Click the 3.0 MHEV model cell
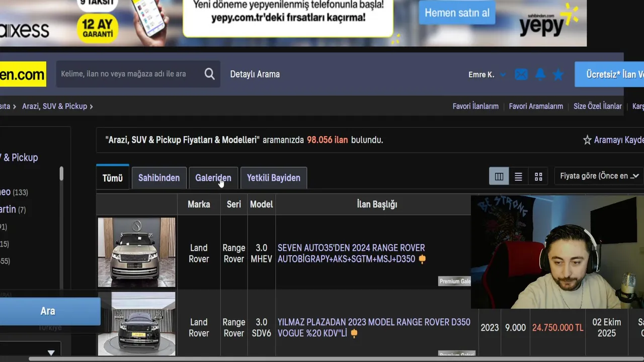Screen dimensions: 644x362 point(261,253)
